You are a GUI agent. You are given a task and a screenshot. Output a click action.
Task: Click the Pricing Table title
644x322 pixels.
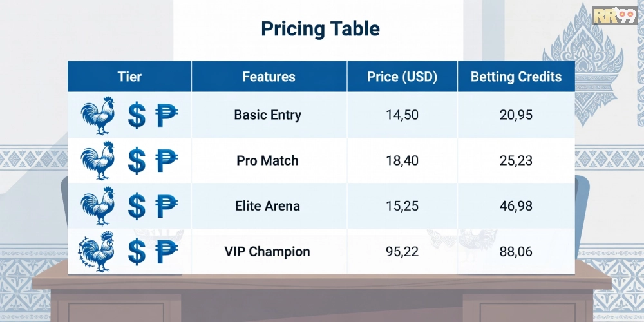(320, 29)
